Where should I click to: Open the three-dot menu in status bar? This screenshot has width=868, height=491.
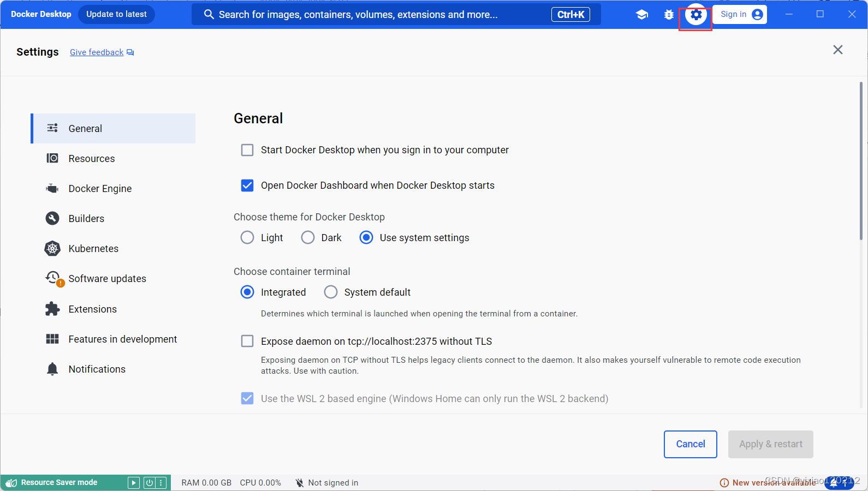point(161,483)
